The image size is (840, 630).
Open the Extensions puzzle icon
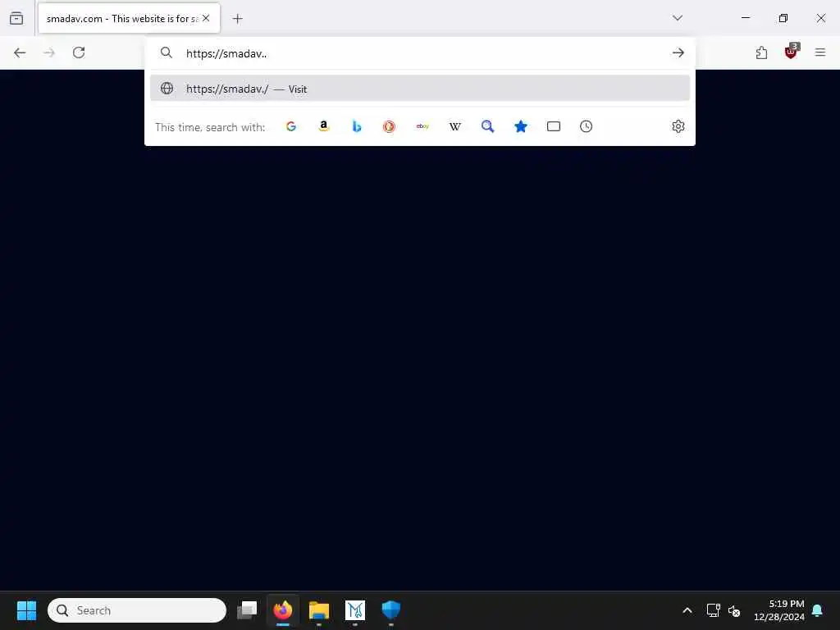click(761, 52)
